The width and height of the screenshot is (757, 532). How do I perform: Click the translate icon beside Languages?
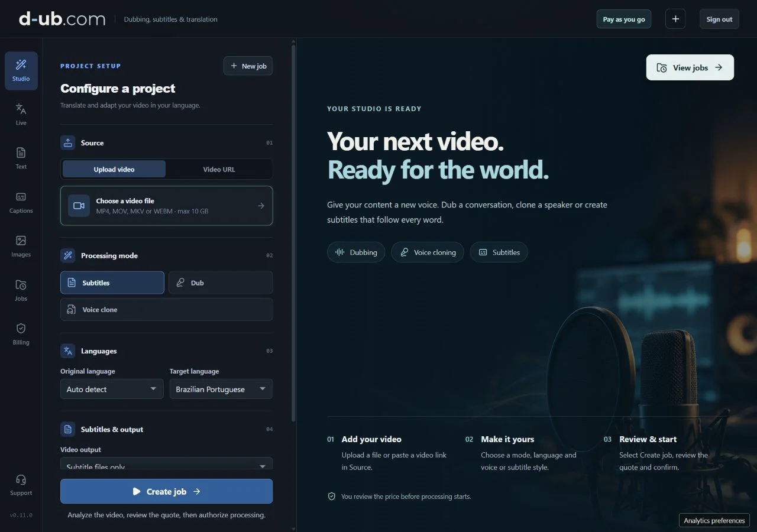click(68, 351)
